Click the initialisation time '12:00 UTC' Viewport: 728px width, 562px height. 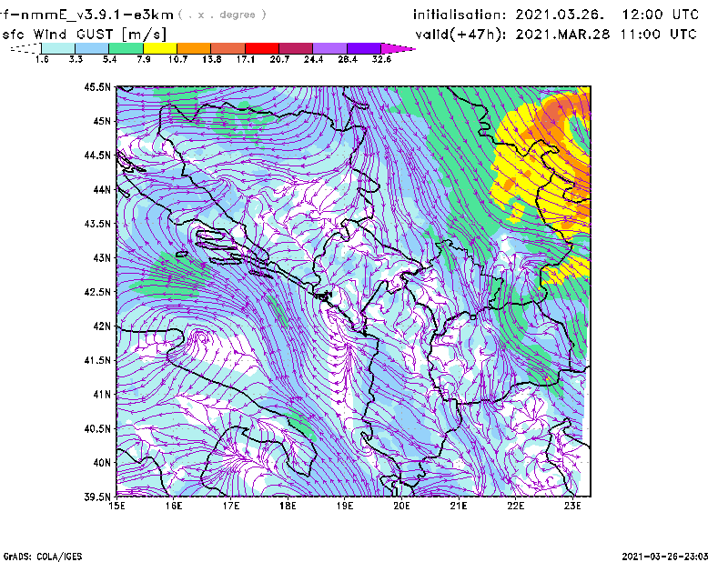(x=661, y=15)
